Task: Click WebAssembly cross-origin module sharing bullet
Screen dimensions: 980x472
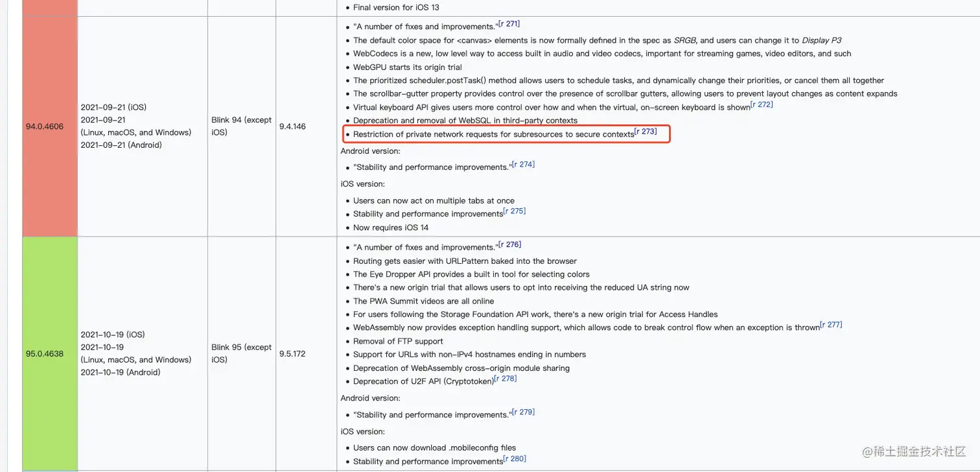Action: pos(461,368)
